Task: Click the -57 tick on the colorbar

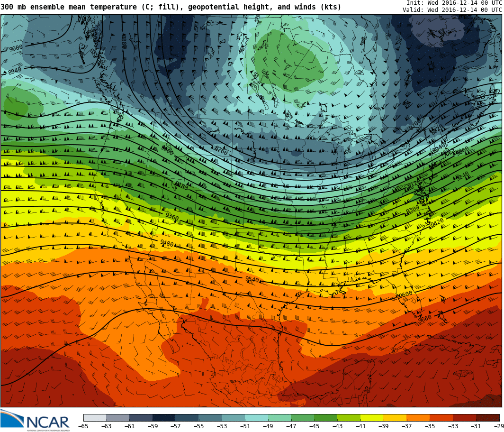Action: pos(175,426)
